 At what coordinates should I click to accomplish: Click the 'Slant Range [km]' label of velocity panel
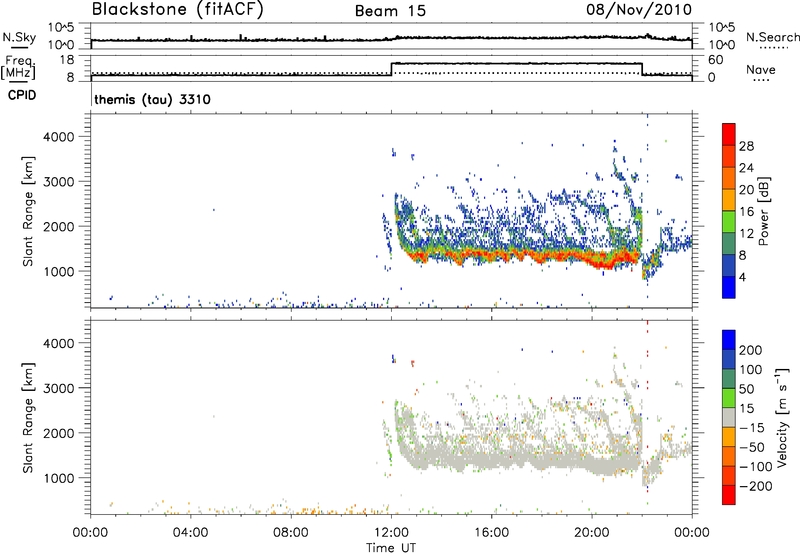point(28,418)
